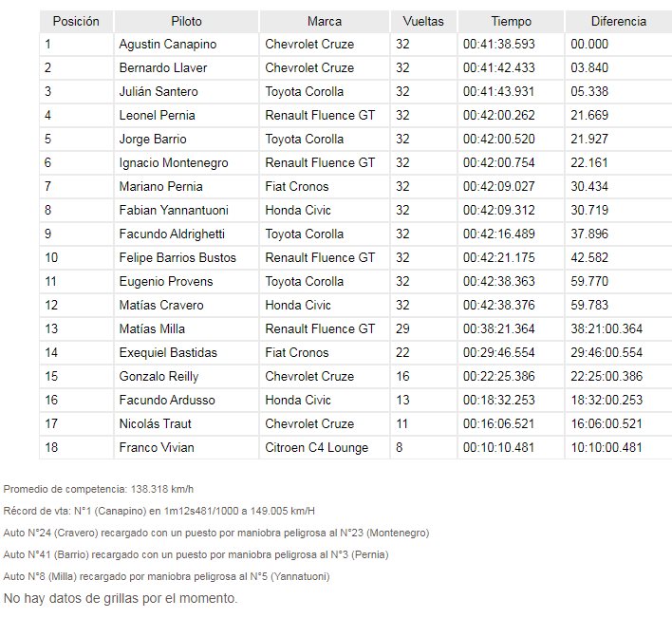This screenshot has height=618, width=672.
Task: Select the Bernardo Llaver pilot cell
Action: (162, 68)
